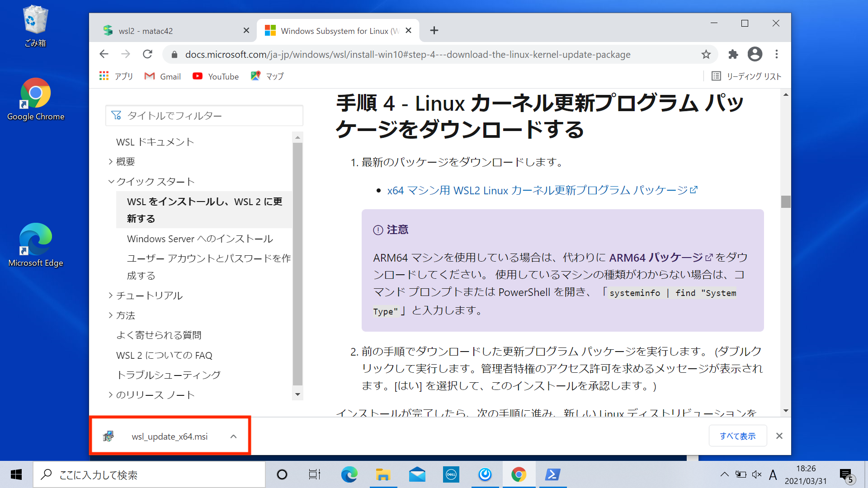
Task: Click the タイトルでフィルター filter box
Action: pyautogui.click(x=204, y=116)
